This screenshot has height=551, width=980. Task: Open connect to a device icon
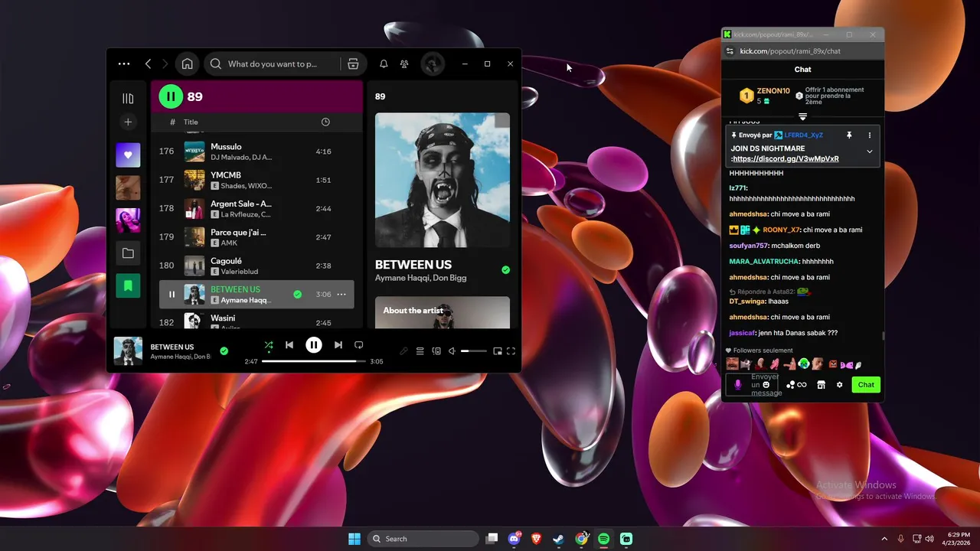[436, 351]
